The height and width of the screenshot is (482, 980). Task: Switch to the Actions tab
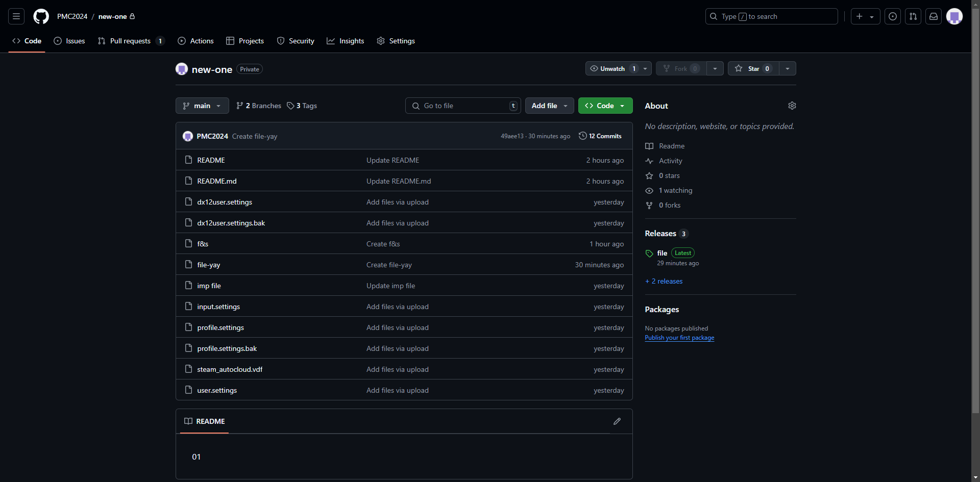tap(195, 41)
